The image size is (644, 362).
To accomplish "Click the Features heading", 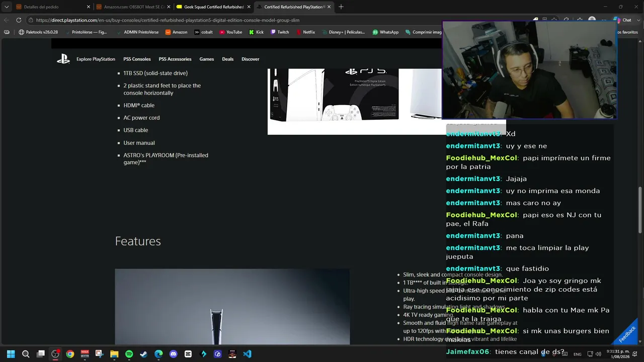I will [x=138, y=241].
